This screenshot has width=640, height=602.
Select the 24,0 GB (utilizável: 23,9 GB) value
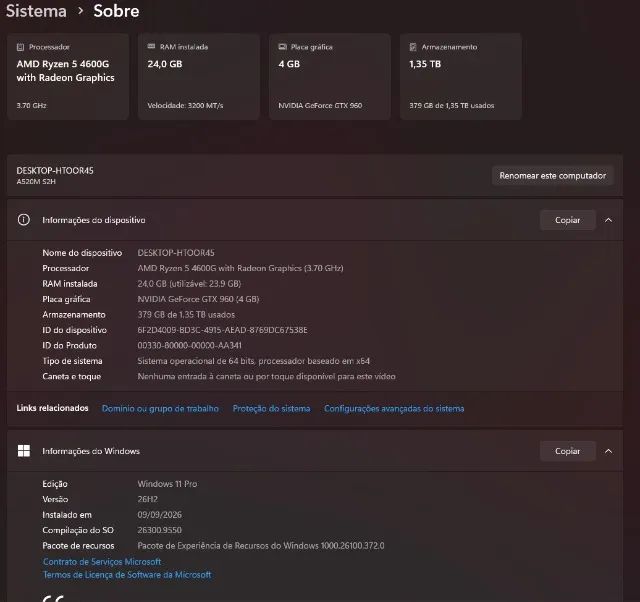tap(189, 284)
